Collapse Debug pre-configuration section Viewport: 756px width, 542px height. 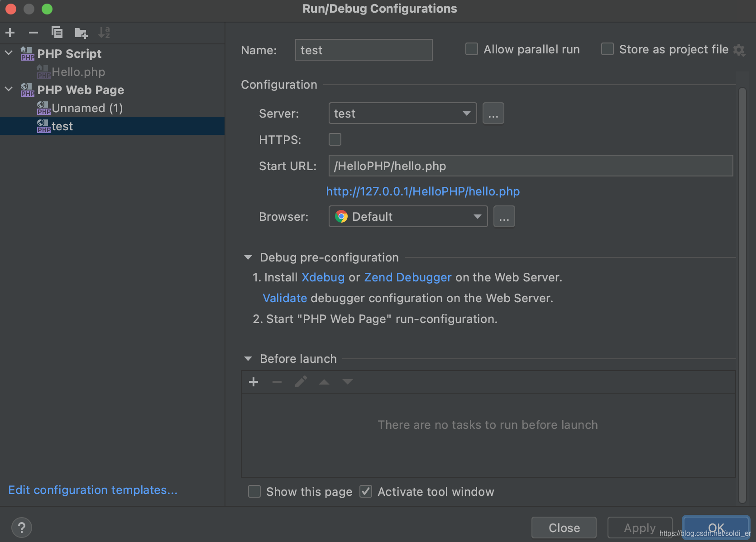[x=248, y=257]
